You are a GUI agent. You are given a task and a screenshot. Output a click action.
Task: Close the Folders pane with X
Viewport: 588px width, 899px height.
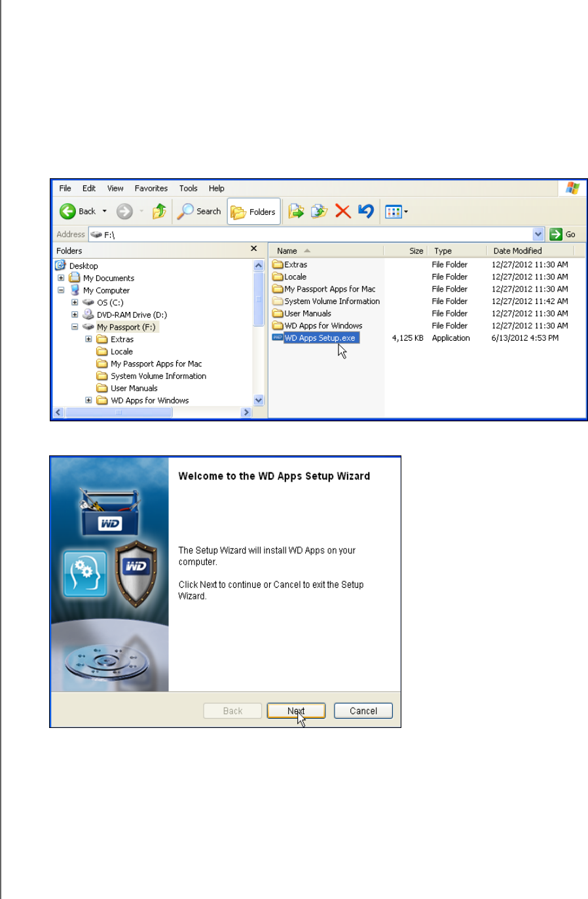coord(254,249)
